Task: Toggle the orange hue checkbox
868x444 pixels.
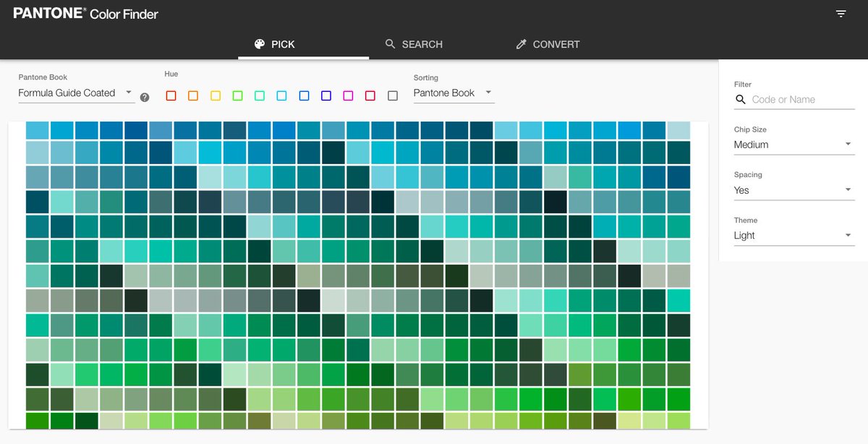Action: pos(193,95)
